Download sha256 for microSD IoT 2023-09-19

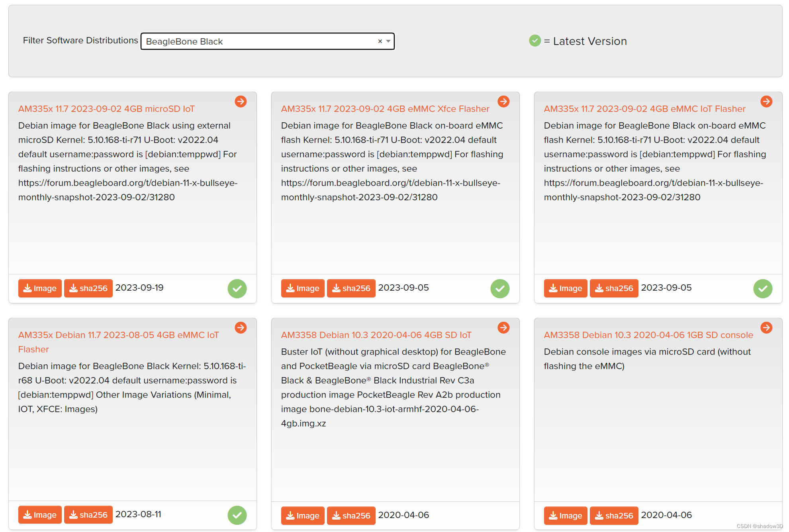[88, 288]
